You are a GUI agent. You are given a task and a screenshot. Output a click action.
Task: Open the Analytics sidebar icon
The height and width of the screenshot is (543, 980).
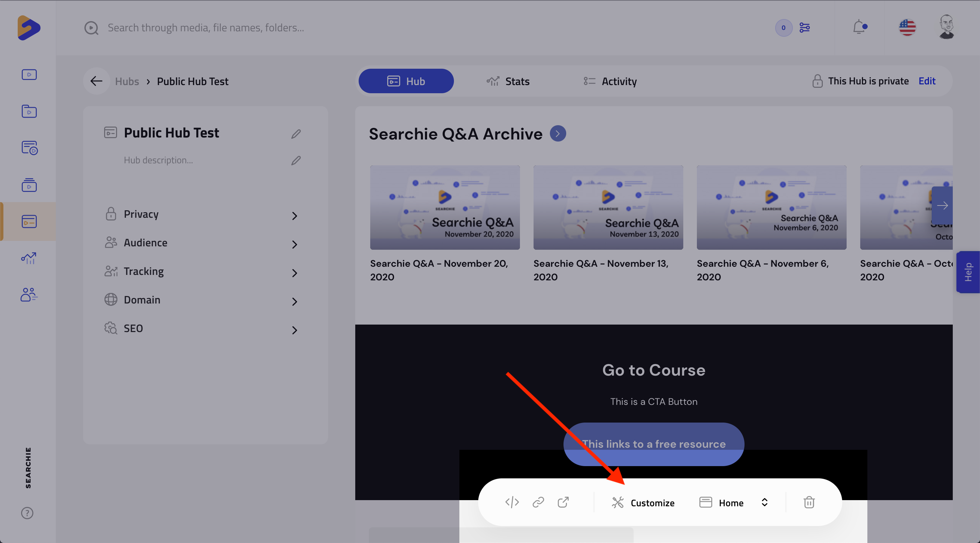pos(29,258)
